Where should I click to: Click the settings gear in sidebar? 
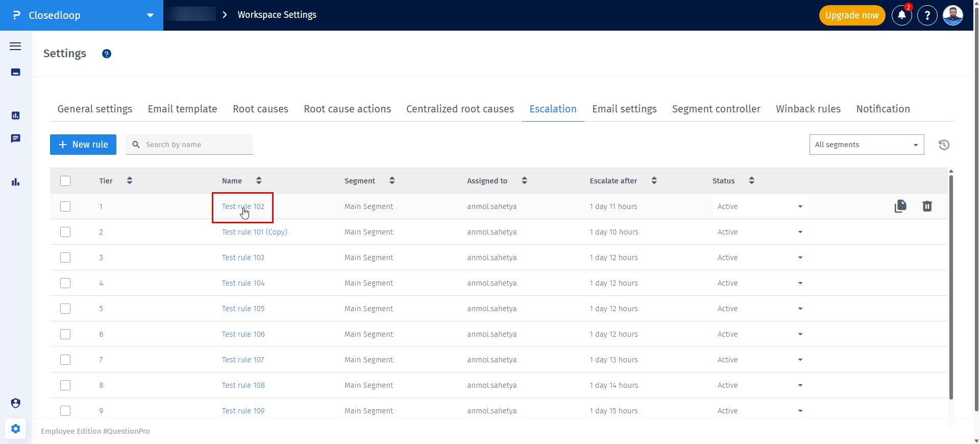point(15,429)
